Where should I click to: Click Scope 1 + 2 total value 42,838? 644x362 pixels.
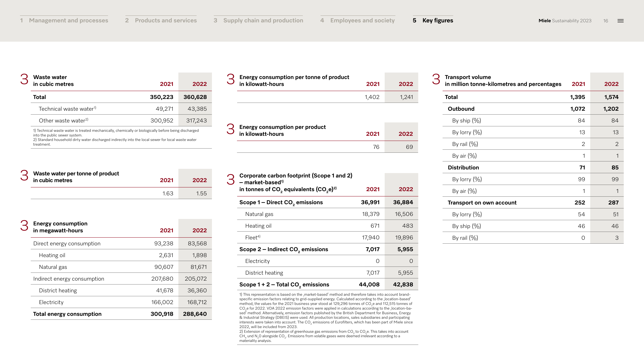point(403,285)
